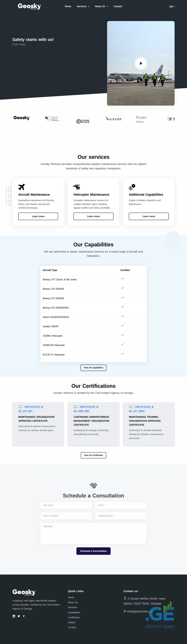This screenshot has height=644, width=187.
Task: Click the Additional Capabilities gears icon
Action: (132, 187)
